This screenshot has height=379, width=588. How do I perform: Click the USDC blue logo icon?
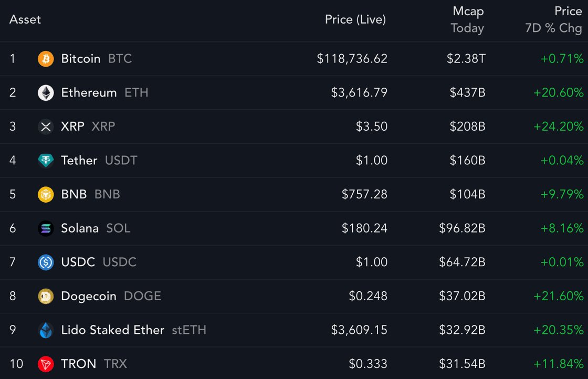tap(46, 262)
